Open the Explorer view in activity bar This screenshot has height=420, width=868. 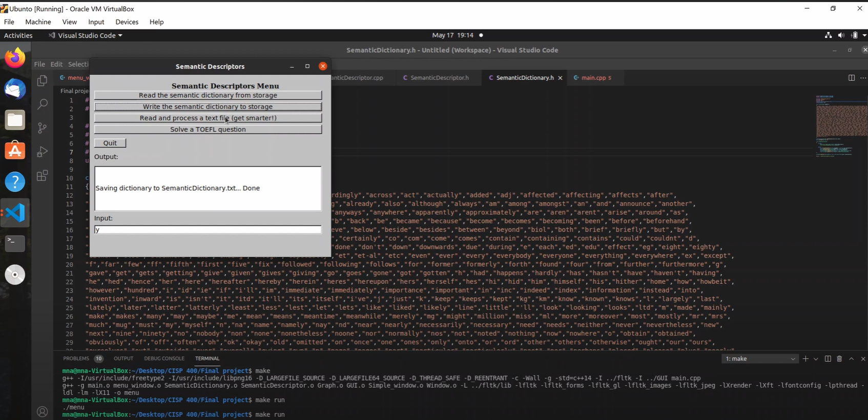pos(43,81)
